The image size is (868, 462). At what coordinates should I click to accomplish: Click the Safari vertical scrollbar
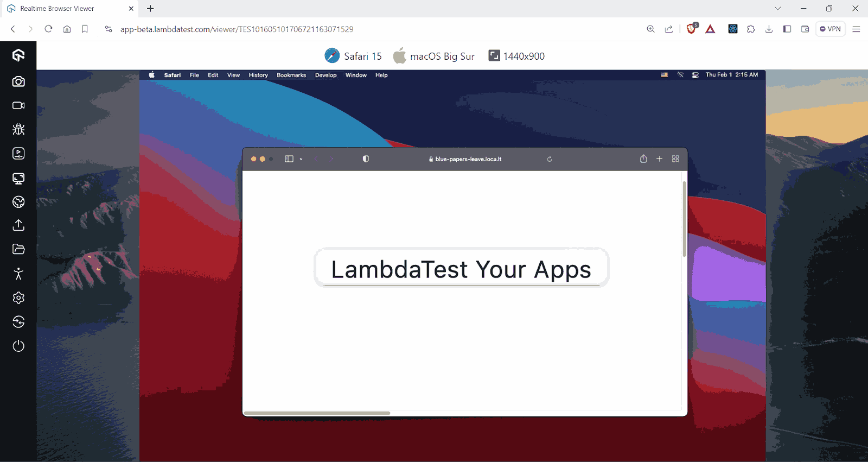tap(685, 219)
